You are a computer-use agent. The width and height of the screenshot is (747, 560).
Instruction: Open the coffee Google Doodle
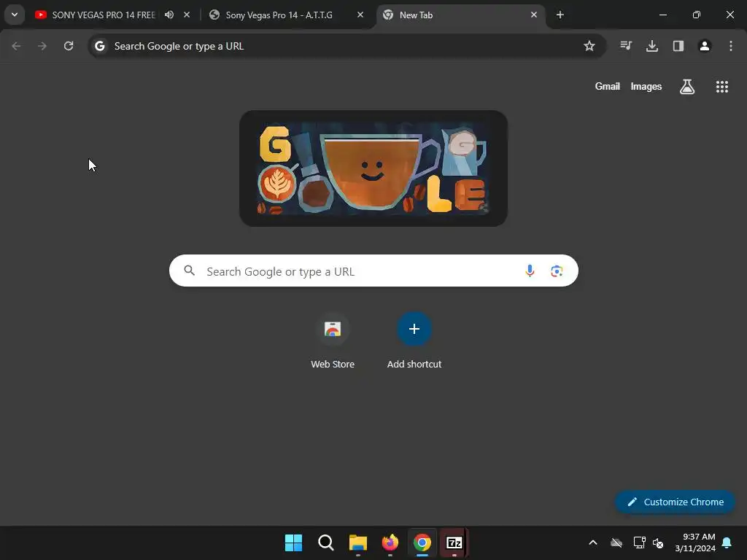[x=373, y=168]
